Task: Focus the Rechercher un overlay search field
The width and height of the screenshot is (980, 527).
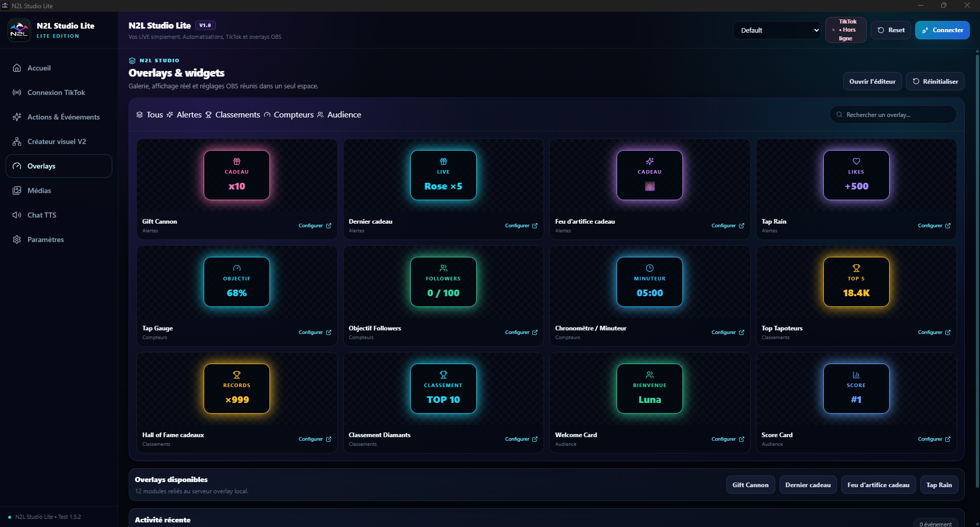Action: 893,115
